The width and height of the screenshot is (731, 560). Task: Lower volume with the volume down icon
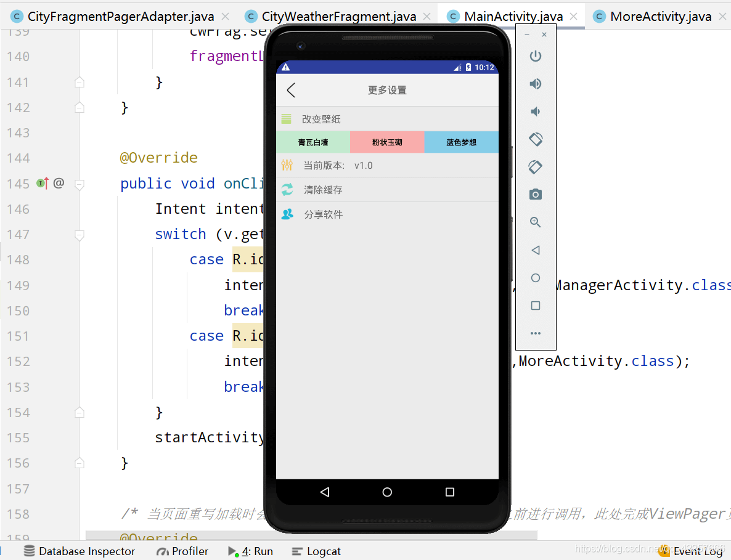point(535,111)
